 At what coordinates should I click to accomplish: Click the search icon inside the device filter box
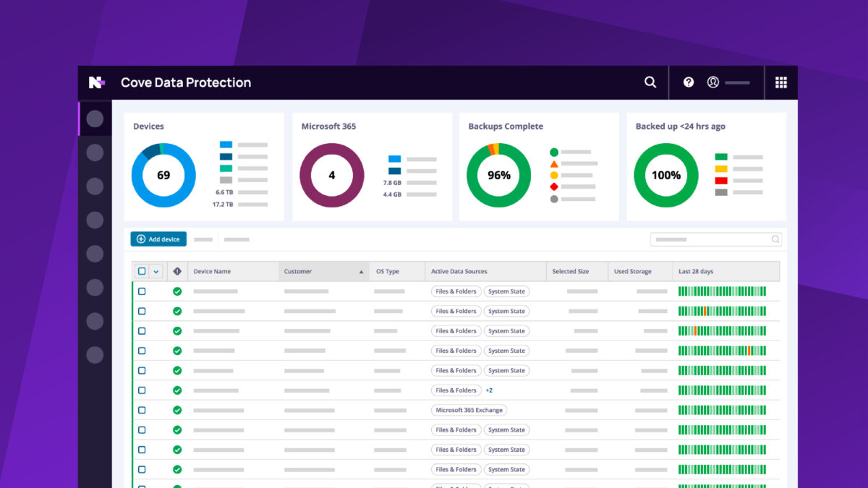click(775, 239)
